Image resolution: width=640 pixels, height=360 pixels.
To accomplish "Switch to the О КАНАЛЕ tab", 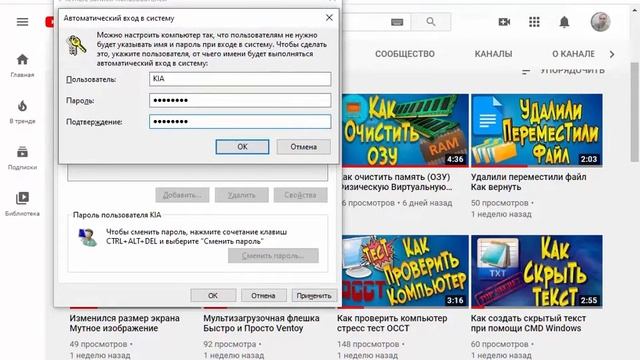I will click(x=573, y=54).
